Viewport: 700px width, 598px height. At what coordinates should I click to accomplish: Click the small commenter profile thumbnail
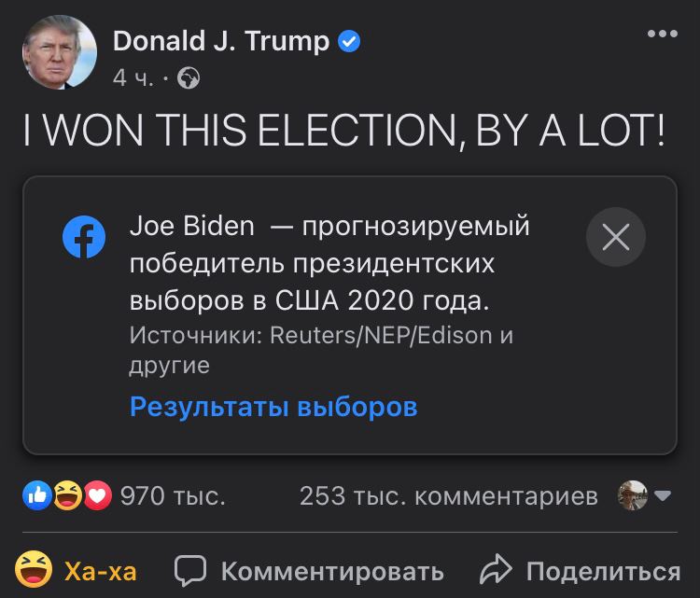point(633,495)
